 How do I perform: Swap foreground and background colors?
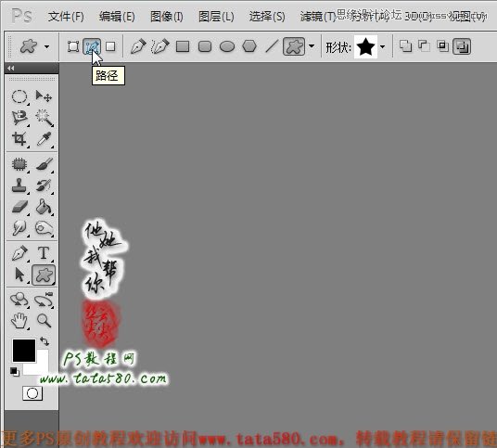[45, 341]
